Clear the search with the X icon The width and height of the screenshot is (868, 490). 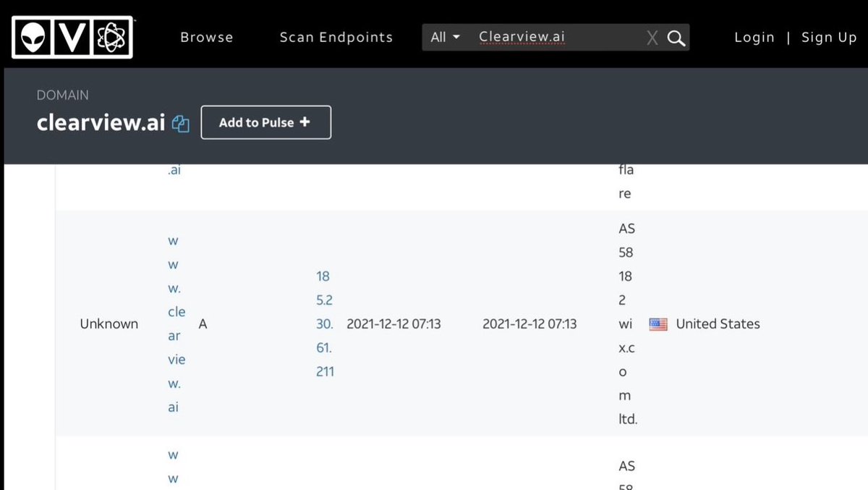652,38
